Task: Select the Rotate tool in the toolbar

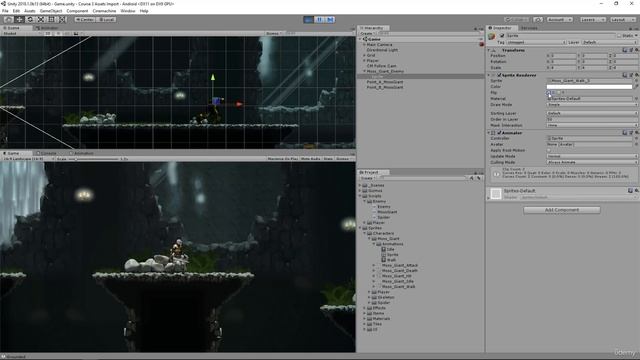Action: coord(30,19)
